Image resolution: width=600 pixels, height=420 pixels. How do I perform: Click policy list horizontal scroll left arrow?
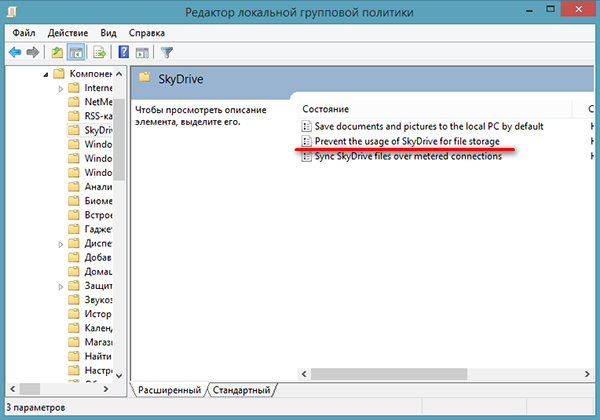coord(304,374)
